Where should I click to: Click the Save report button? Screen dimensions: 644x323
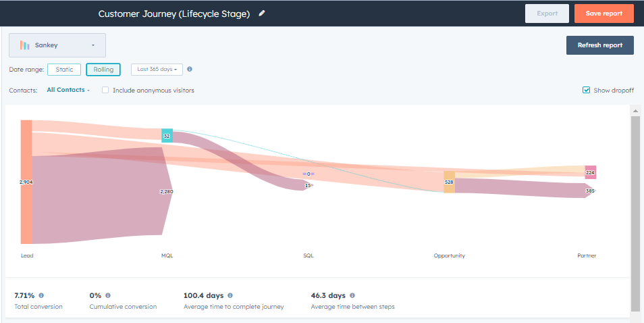coord(604,14)
